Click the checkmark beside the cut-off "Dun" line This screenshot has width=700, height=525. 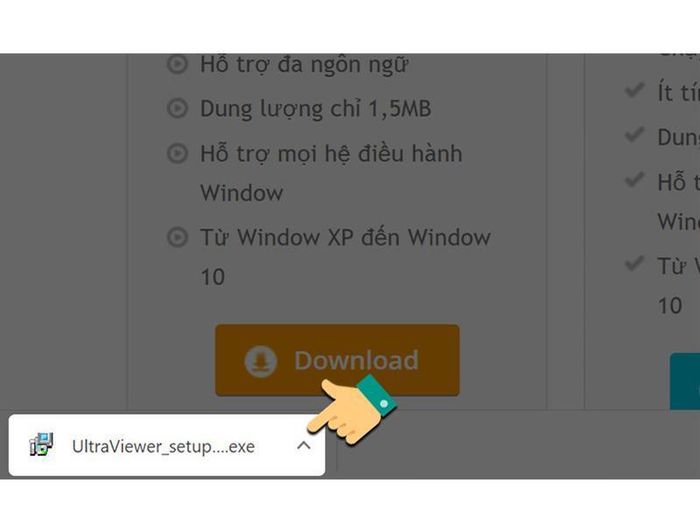tap(634, 134)
